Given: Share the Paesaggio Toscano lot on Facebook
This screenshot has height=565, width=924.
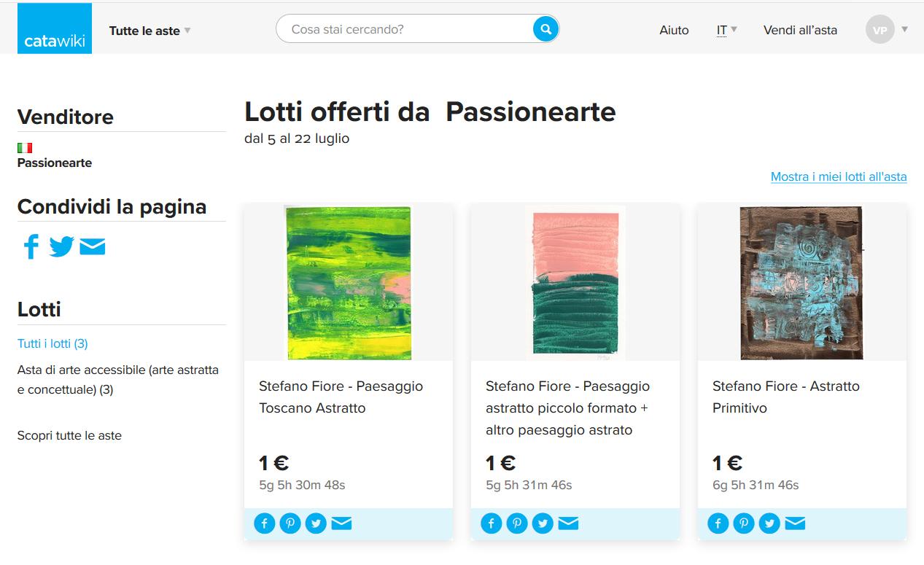Looking at the screenshot, I should (x=264, y=523).
